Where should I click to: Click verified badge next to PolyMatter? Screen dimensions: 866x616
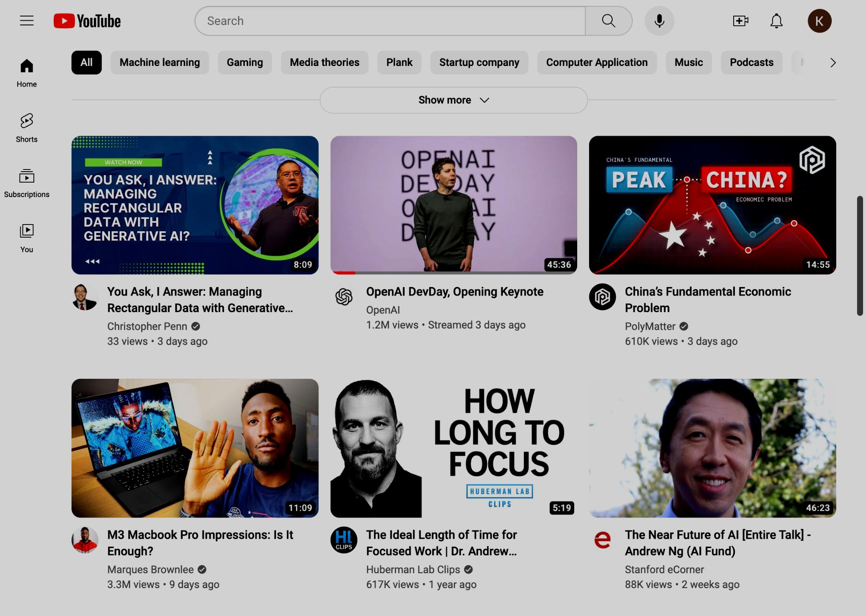point(684,326)
